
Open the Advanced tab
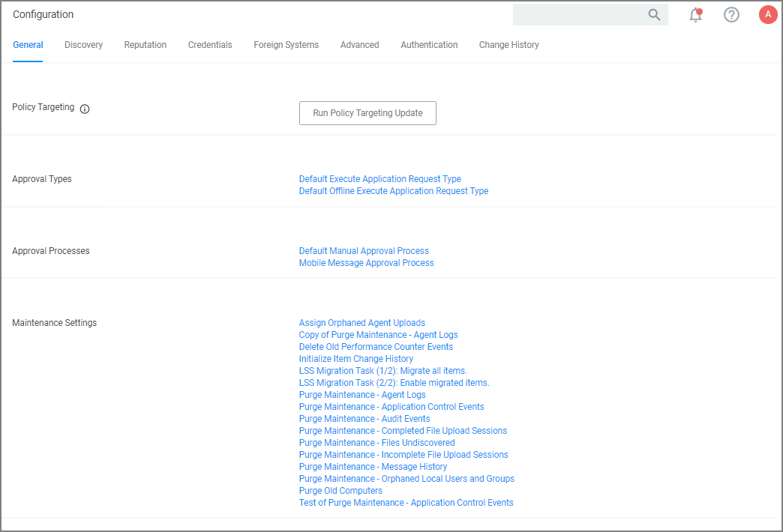pos(359,45)
